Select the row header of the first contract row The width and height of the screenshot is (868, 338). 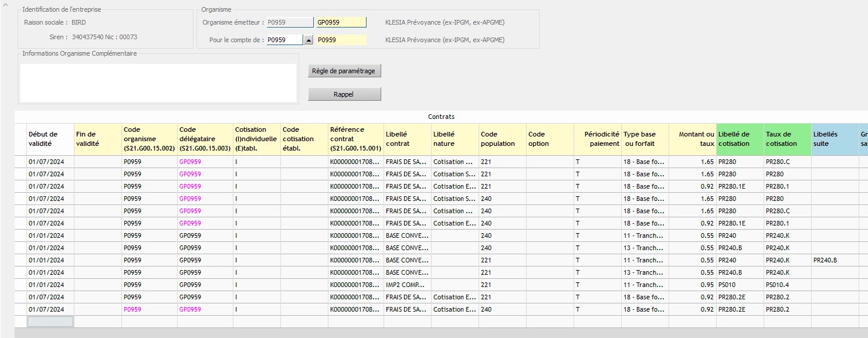(x=21, y=162)
